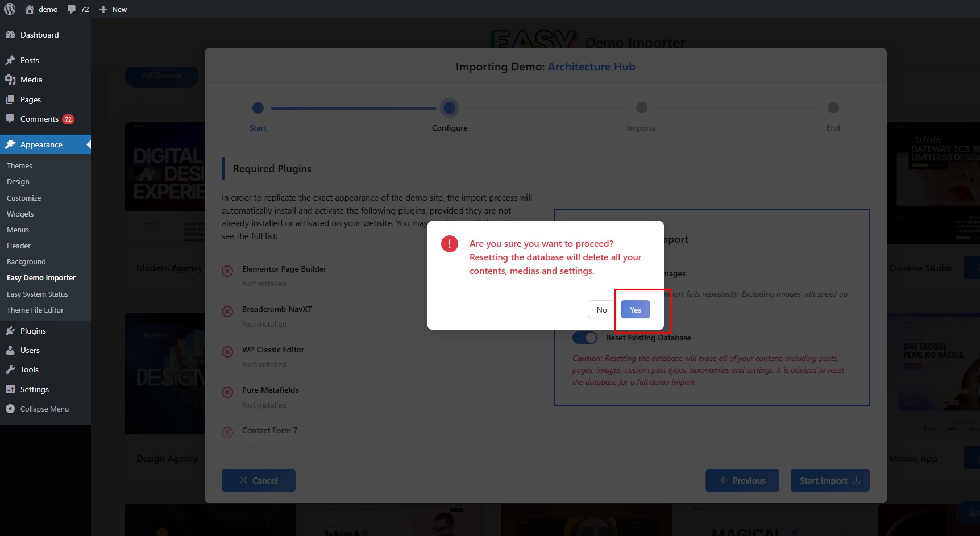
Task: Click the Media icon in sidebar
Action: pos(10,80)
